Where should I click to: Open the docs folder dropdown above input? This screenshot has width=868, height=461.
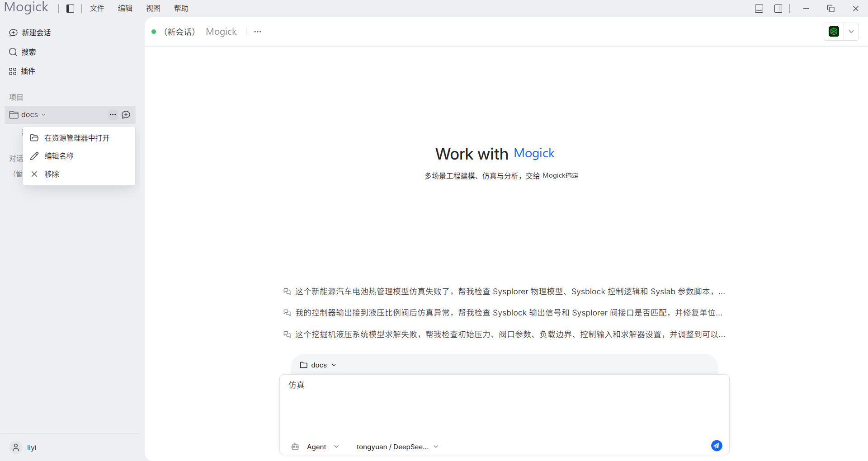coord(318,365)
